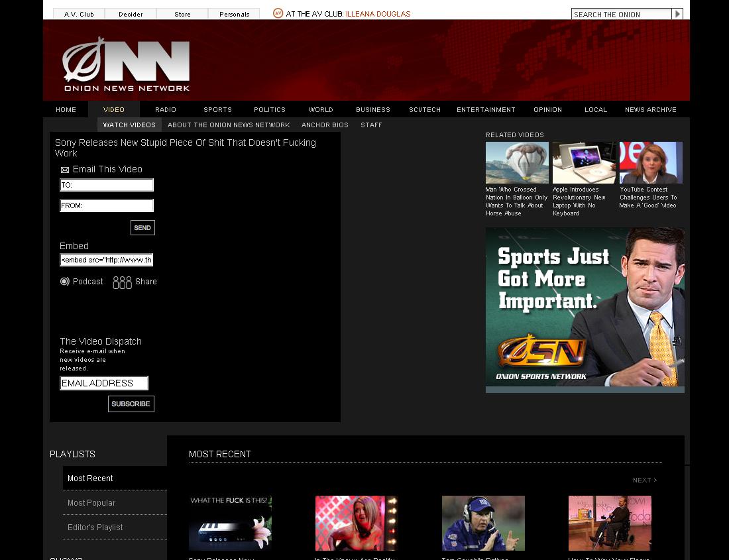Click the Share people icon
Image resolution: width=729 pixels, height=560 pixels.
tap(123, 282)
